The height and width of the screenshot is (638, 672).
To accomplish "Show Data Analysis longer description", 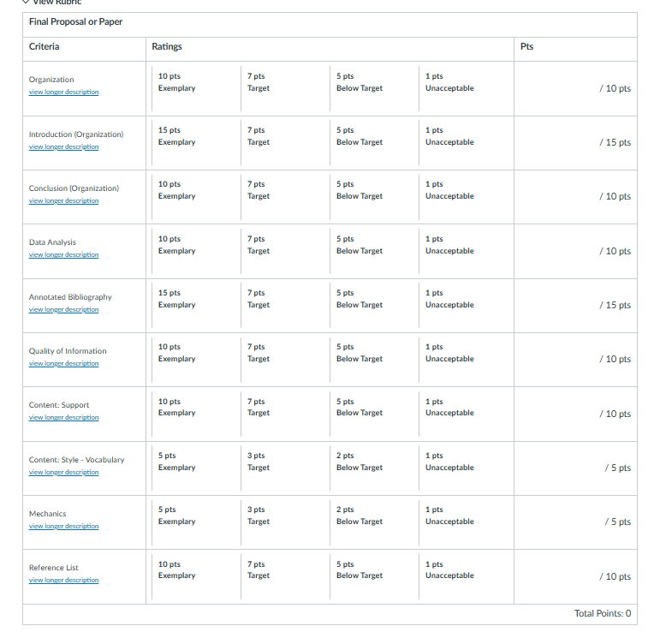I will pos(64,254).
